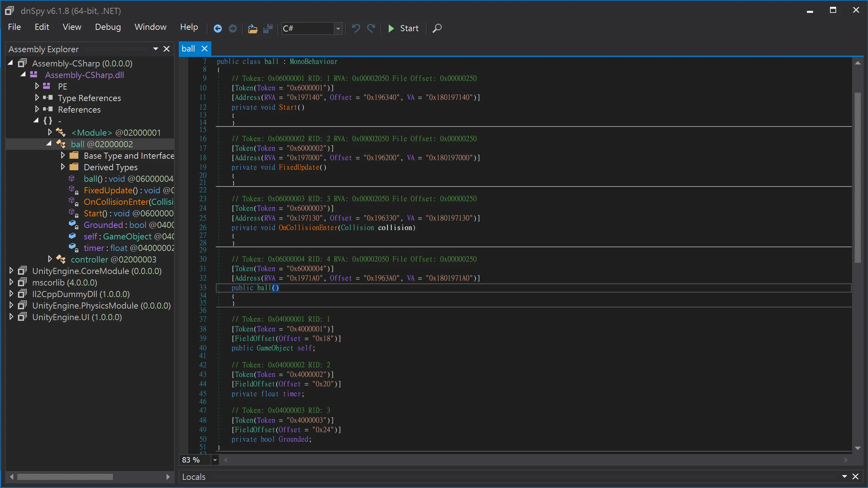Open the File menu

pyautogui.click(x=14, y=27)
